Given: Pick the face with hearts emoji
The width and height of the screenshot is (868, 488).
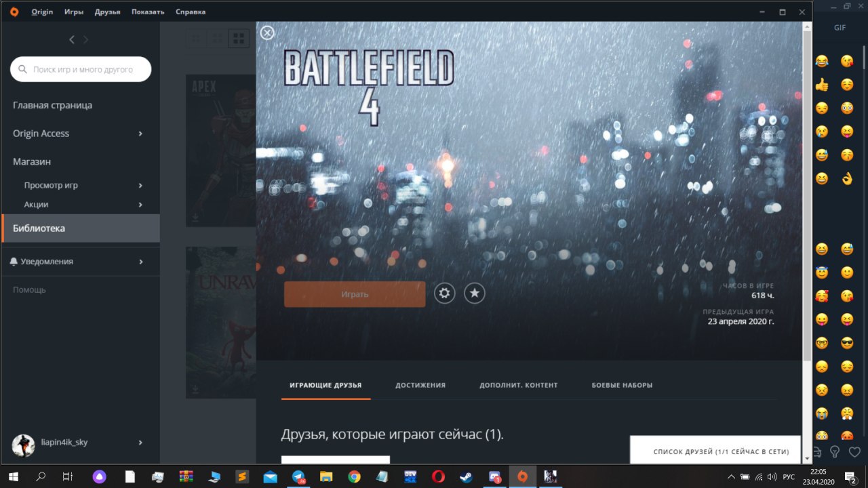Looking at the screenshot, I should tap(822, 296).
